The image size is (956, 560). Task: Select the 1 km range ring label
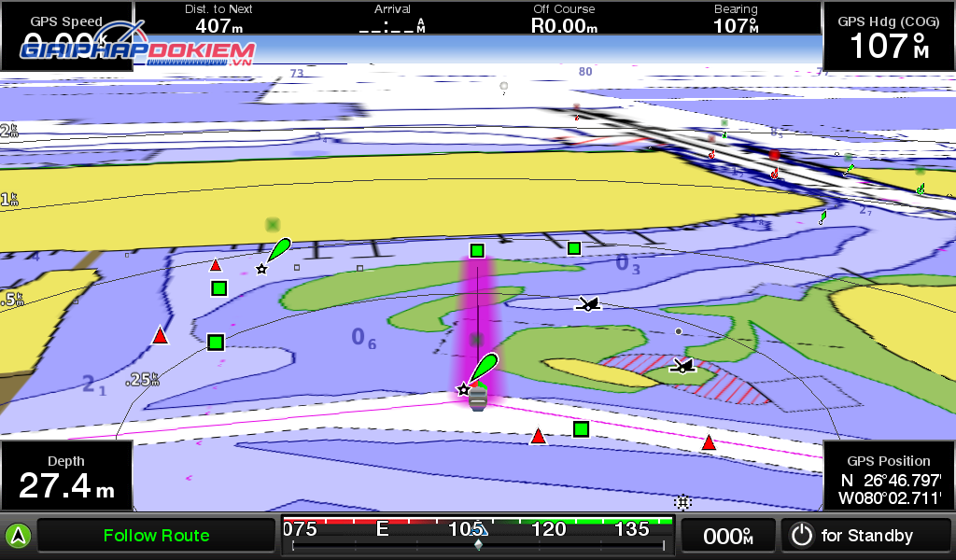9,199
